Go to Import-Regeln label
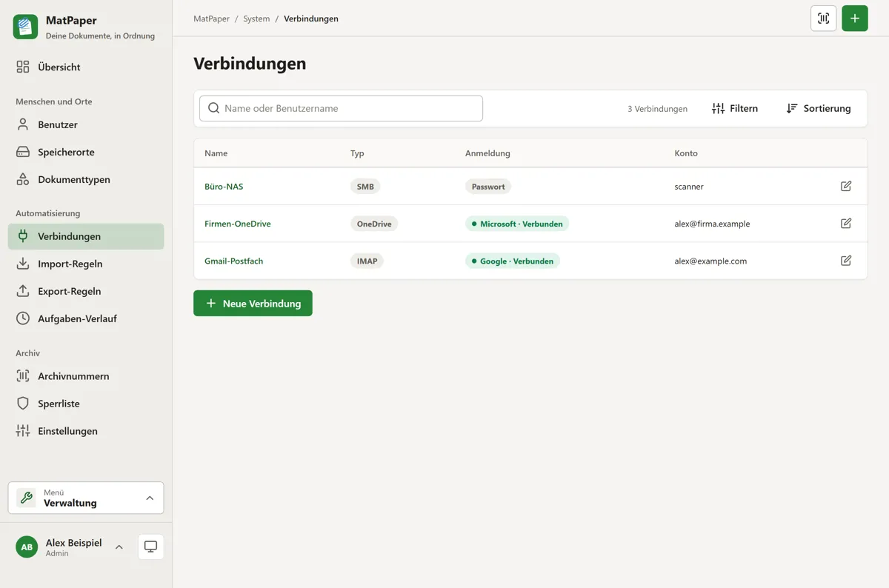This screenshot has width=889, height=588. tap(70, 264)
